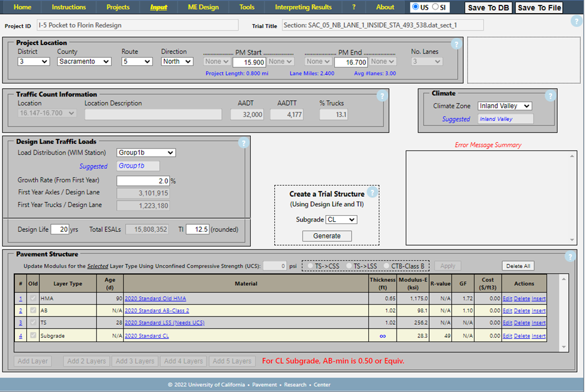
Task: Open the Interpreting Results menu
Action: [303, 7]
